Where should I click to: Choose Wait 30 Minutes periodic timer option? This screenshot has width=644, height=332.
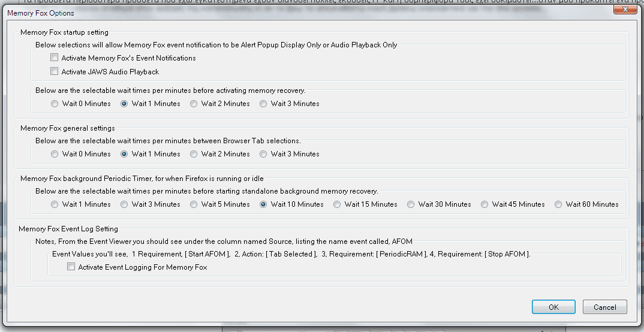(411, 204)
